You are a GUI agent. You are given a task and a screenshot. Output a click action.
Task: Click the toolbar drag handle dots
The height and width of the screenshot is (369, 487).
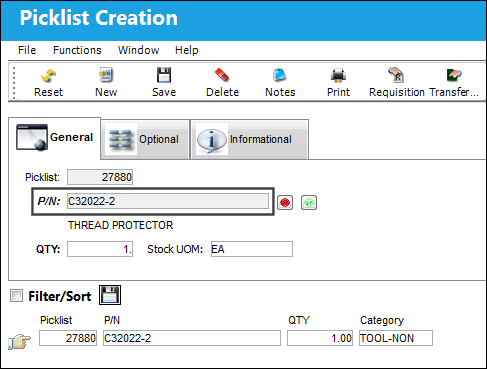[x=14, y=83]
